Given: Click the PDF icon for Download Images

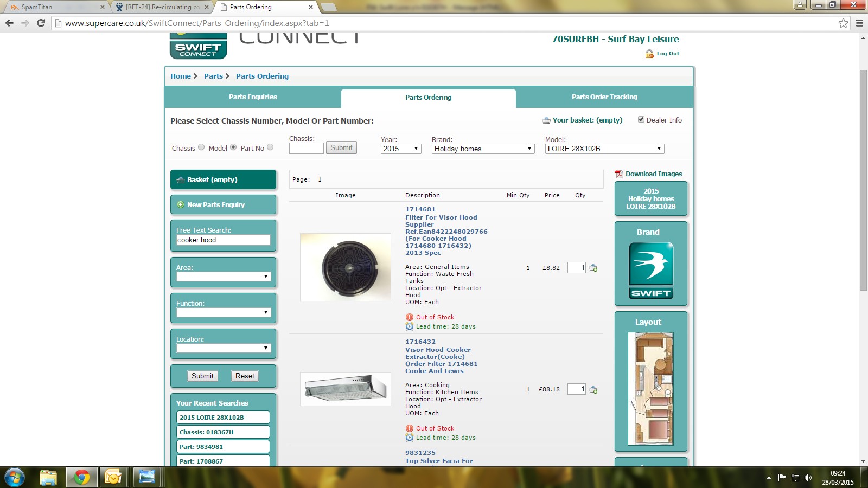Looking at the screenshot, I should (619, 174).
